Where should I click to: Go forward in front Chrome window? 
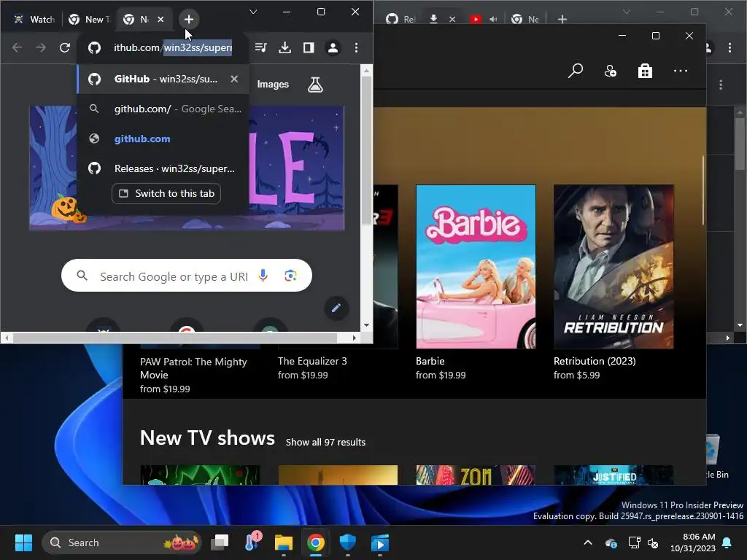pos(41,47)
